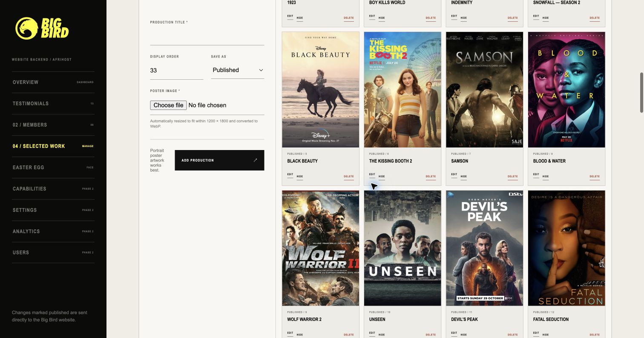Click the Wolf Warrior II poster
This screenshot has height=338, width=644.
tap(321, 248)
